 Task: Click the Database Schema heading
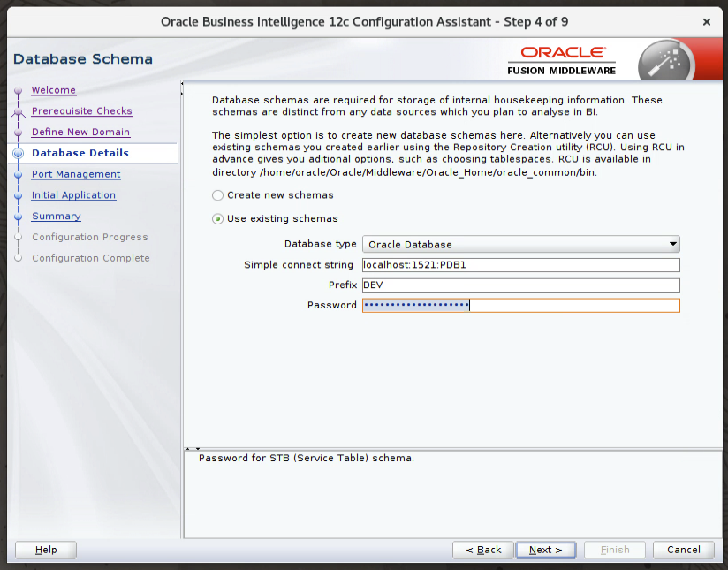83,59
